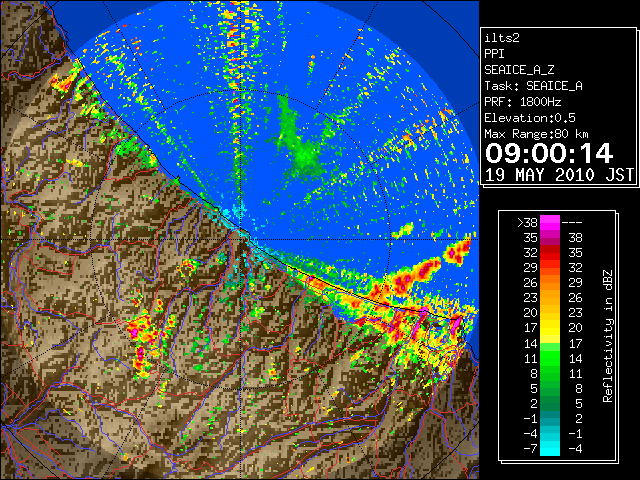Select the "19 MAY 2010 JST" date
Viewport: 640px width, 480px height.
pos(559,175)
